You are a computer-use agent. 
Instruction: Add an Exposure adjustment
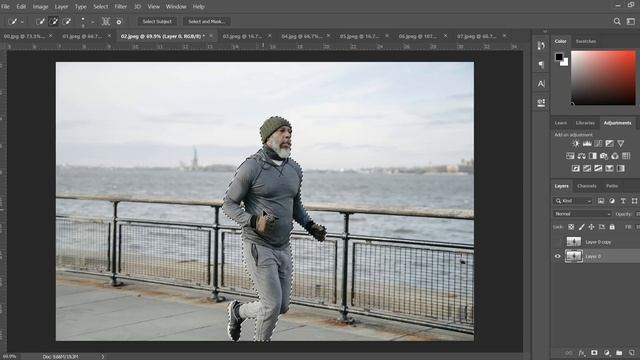tap(609, 144)
